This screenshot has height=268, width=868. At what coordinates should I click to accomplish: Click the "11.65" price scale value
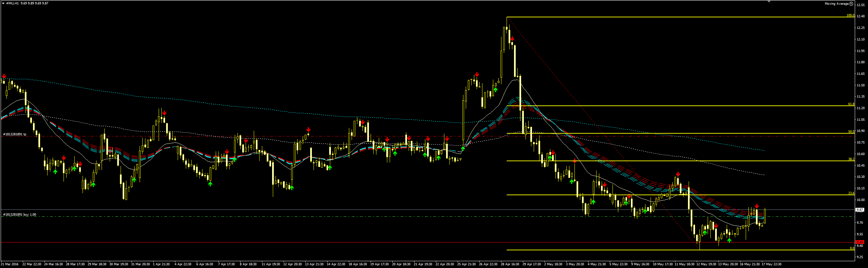pos(861,74)
